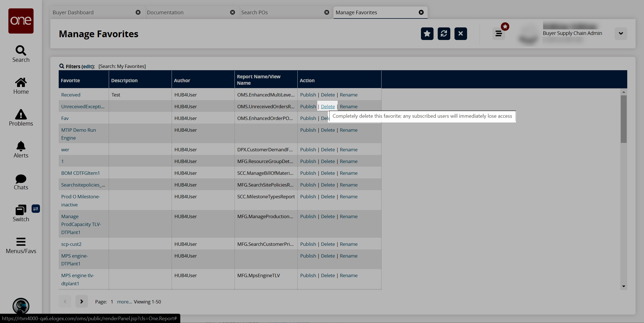Close the Documentation tab

click(232, 13)
